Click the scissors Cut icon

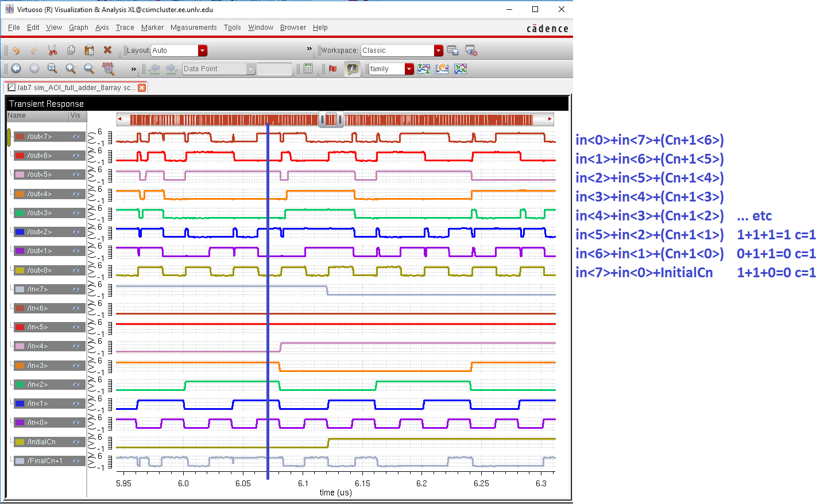tap(52, 51)
